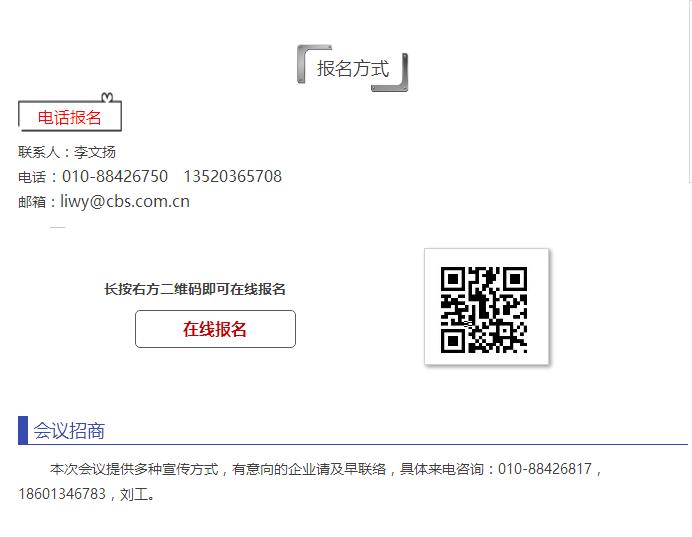Click the left gray bracket of heading
Screen dimensions: 692x537
pyautogui.click(x=313, y=64)
